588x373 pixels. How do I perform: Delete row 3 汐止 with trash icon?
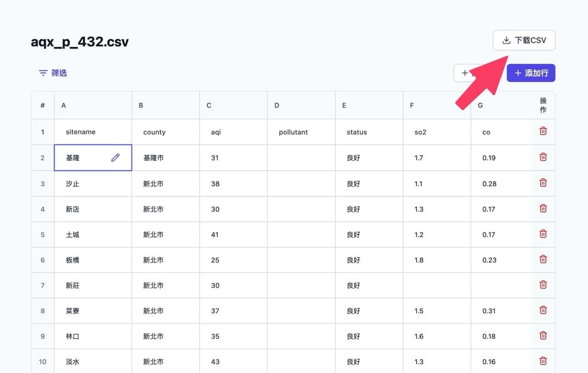(543, 183)
